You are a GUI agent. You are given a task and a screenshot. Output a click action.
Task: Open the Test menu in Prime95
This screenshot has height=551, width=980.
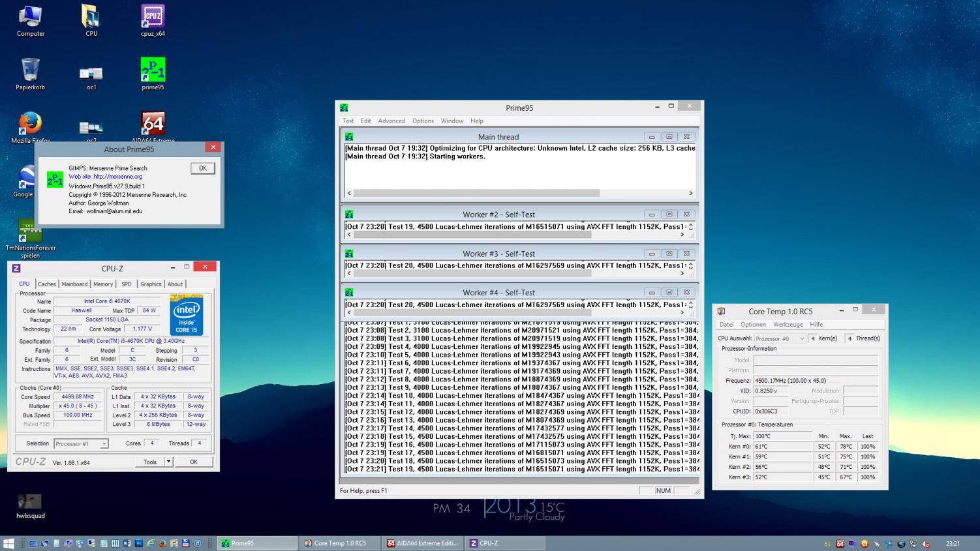348,121
